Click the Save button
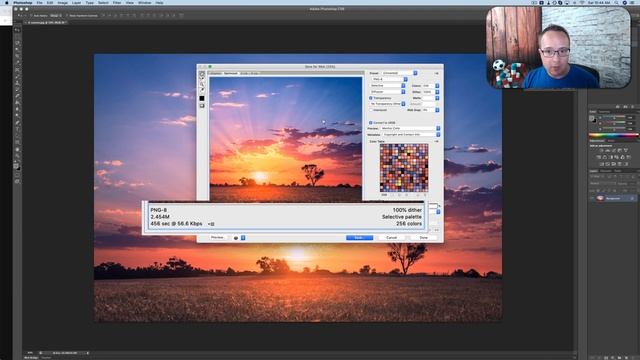 [359, 238]
